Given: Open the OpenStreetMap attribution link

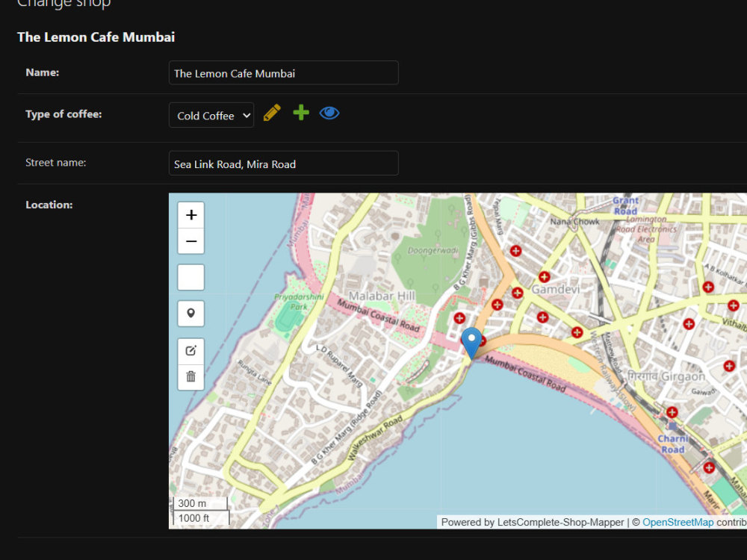Looking at the screenshot, I should tap(678, 522).
